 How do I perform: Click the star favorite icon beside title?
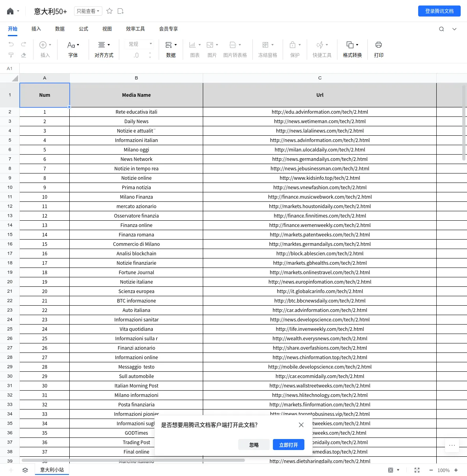pyautogui.click(x=109, y=11)
